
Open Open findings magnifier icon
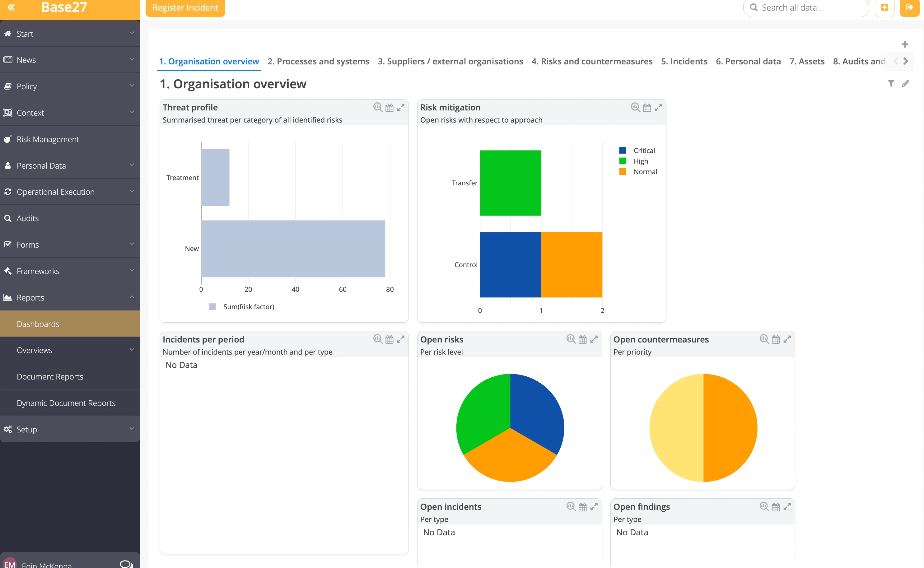[x=764, y=507]
